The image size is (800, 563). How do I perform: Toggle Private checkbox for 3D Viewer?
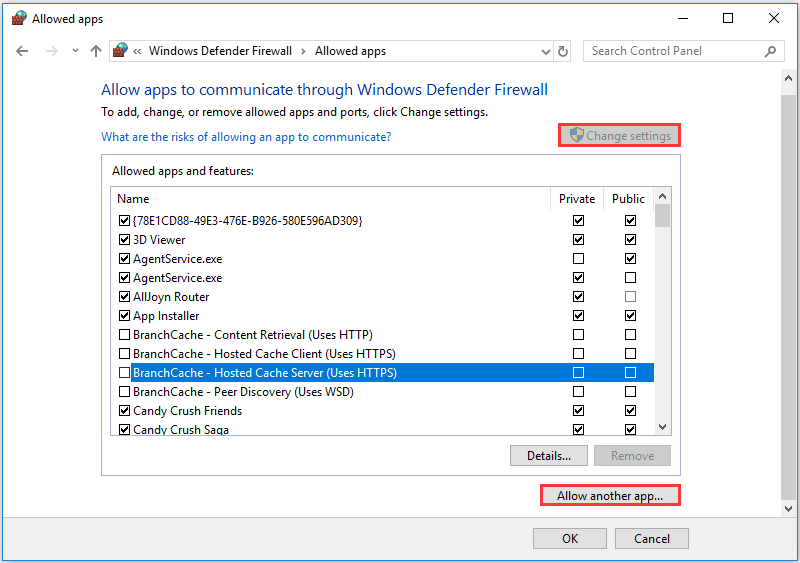[x=578, y=239]
